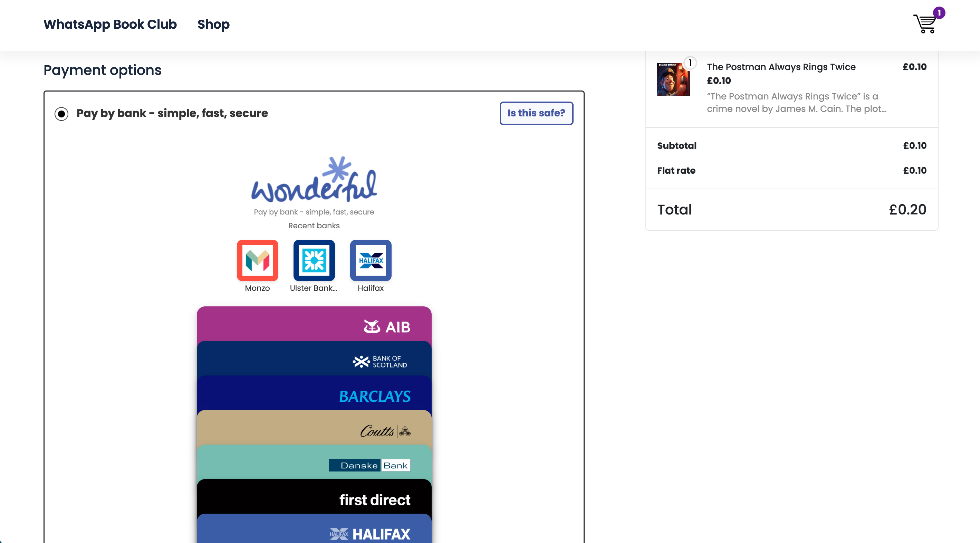The width and height of the screenshot is (980, 543).
Task: Choose the Barclays bank card
Action: click(314, 394)
